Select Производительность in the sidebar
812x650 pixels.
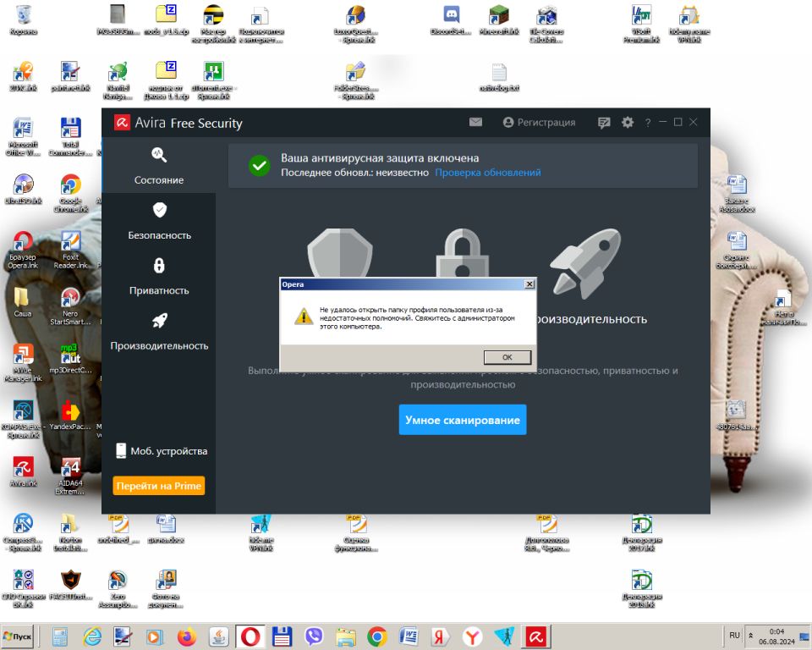pos(159,332)
